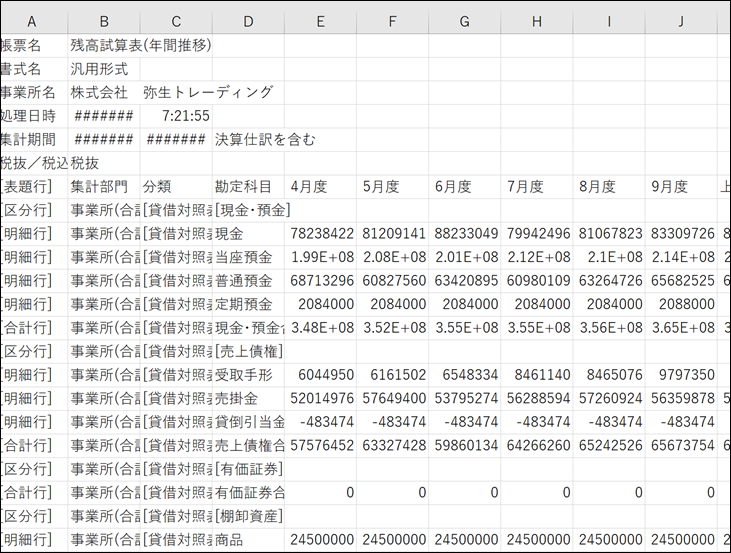The width and height of the screenshot is (731, 553).
Task: Select column G header
Action: (x=465, y=21)
